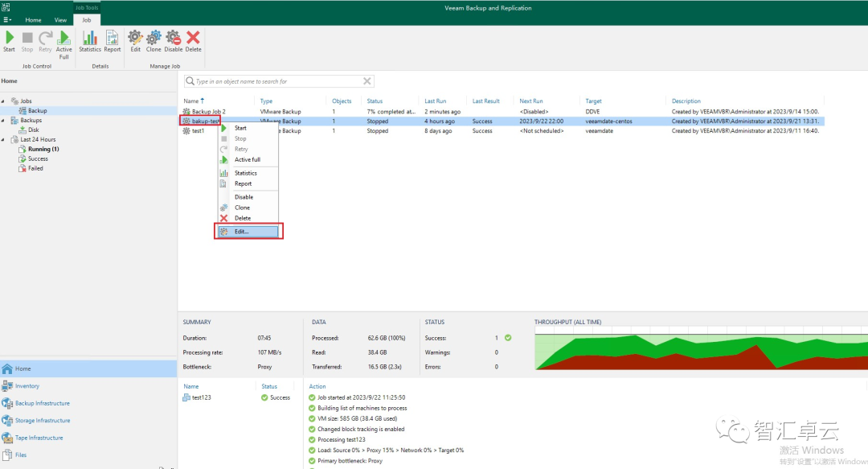Viewport: 868px width, 469px height.
Task: Switch to the Home ribbon tab
Action: 33,20
